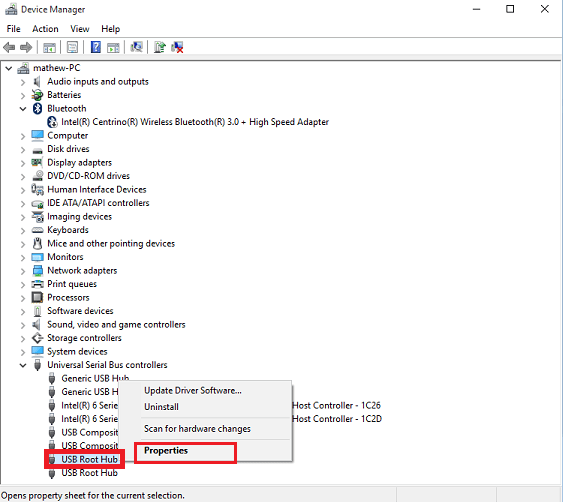Select the Imaging devices label
563x502 pixels.
[79, 217]
